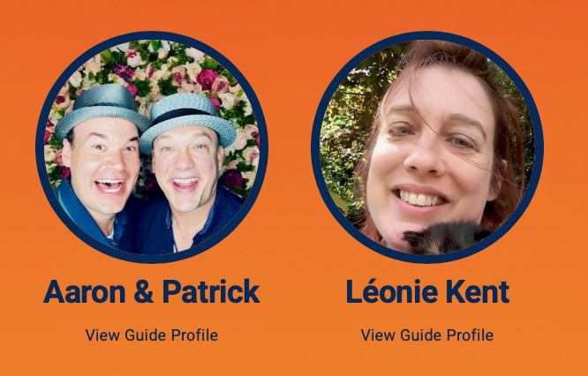View Guide Profile for Léonie Kent

427,335
